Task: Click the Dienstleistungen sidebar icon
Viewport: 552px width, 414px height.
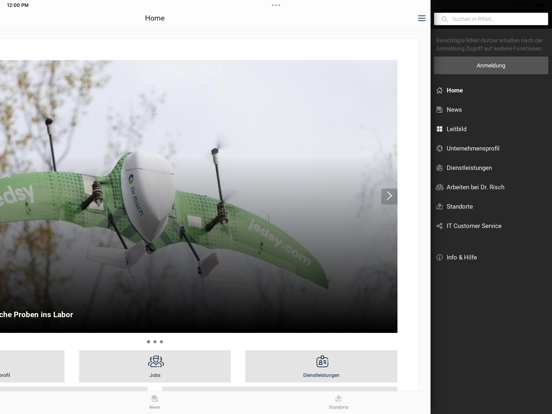Action: pos(439,168)
